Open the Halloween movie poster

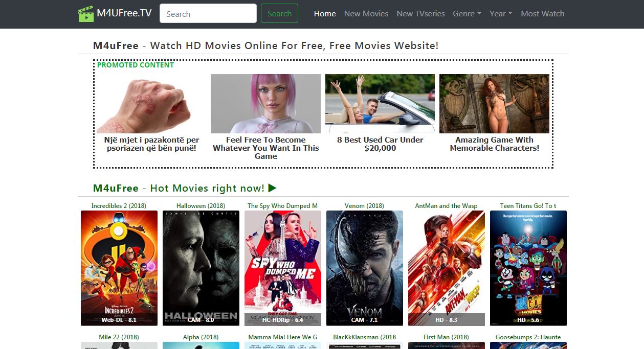click(201, 268)
